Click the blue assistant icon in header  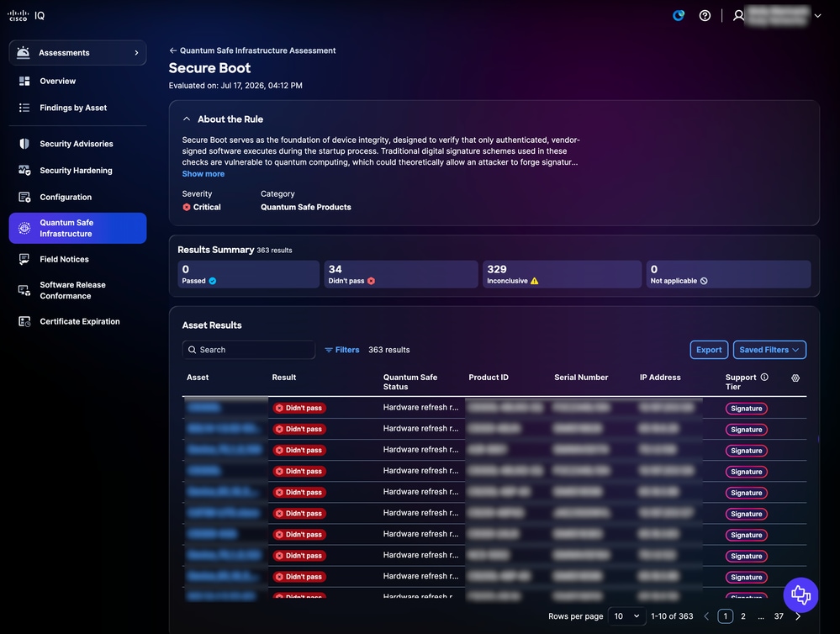pos(679,15)
